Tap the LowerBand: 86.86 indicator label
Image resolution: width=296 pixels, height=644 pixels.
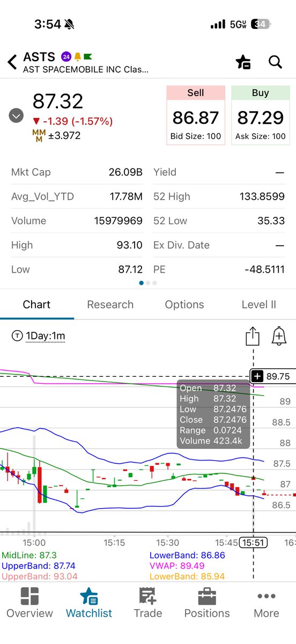point(187,555)
